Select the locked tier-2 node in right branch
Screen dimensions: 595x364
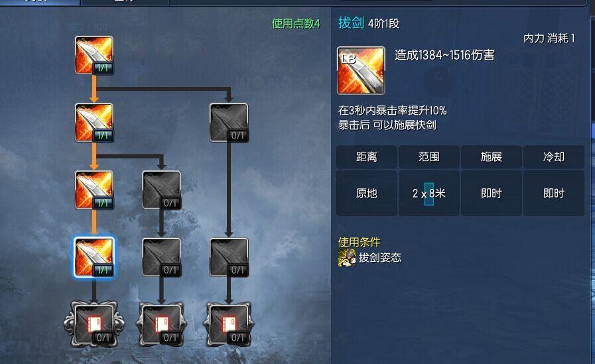pos(229,123)
